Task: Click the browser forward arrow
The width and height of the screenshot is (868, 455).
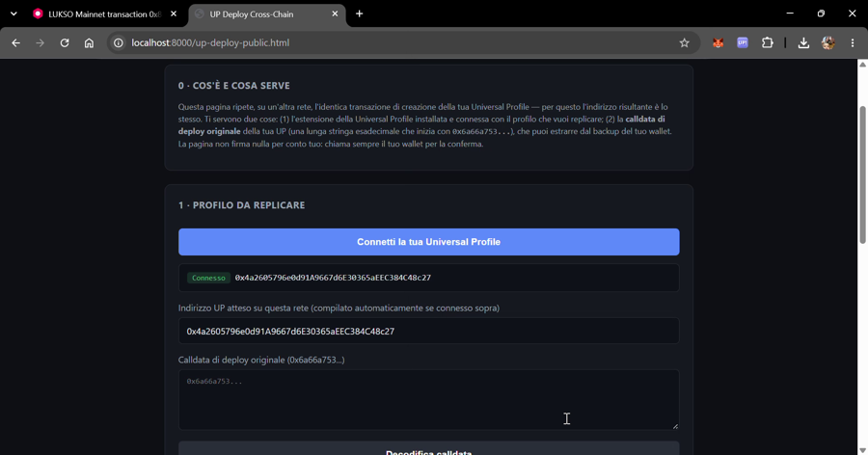Action: 40,42
